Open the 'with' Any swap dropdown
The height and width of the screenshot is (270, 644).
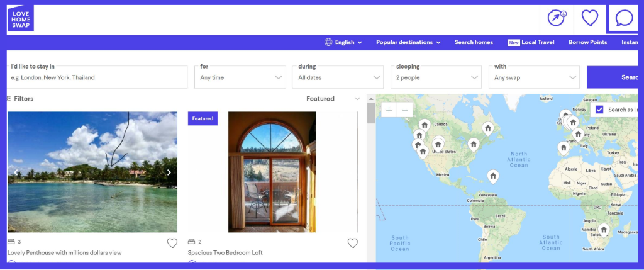[x=534, y=77]
